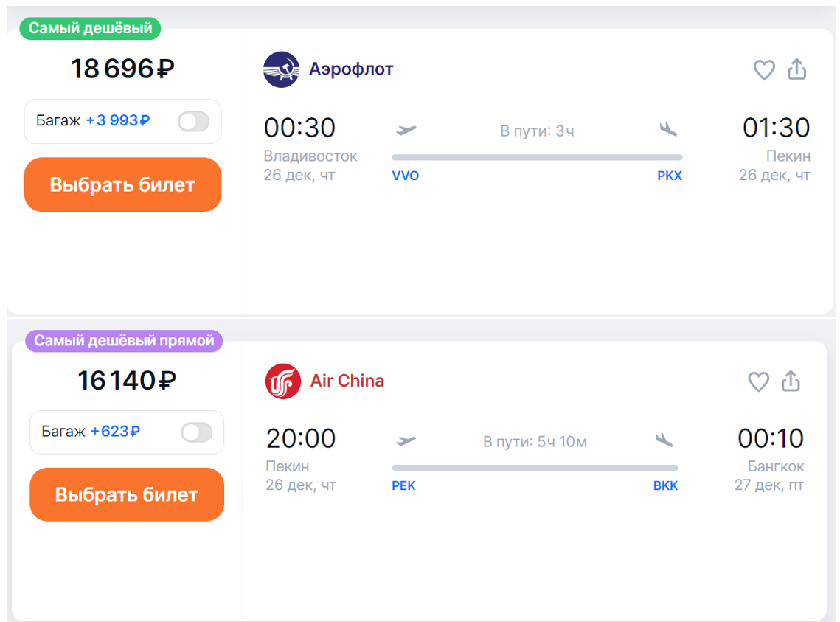Click the Аэрофлот airline name
Viewport: 840px width, 622px height.
[x=351, y=69]
